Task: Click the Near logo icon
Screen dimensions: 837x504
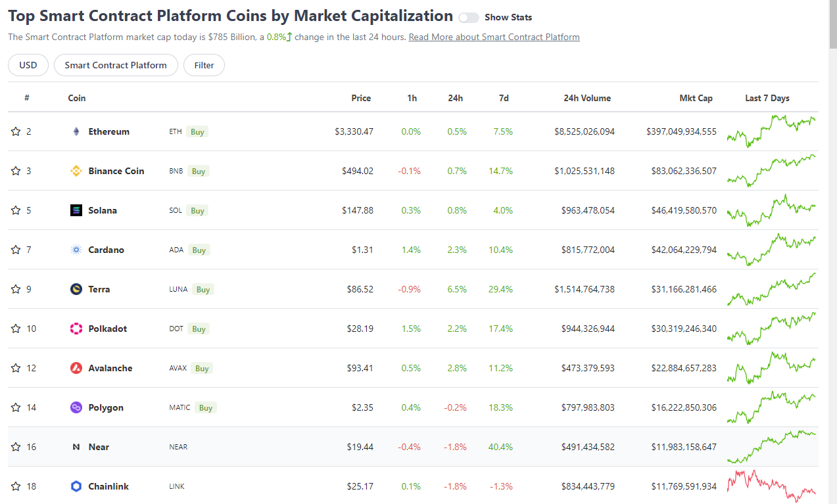Action: pos(76,447)
